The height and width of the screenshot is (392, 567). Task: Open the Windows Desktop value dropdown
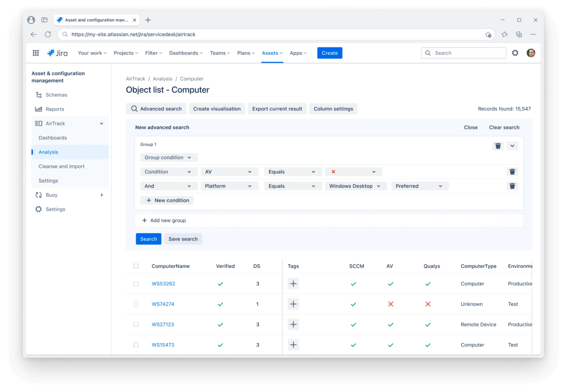coord(355,186)
